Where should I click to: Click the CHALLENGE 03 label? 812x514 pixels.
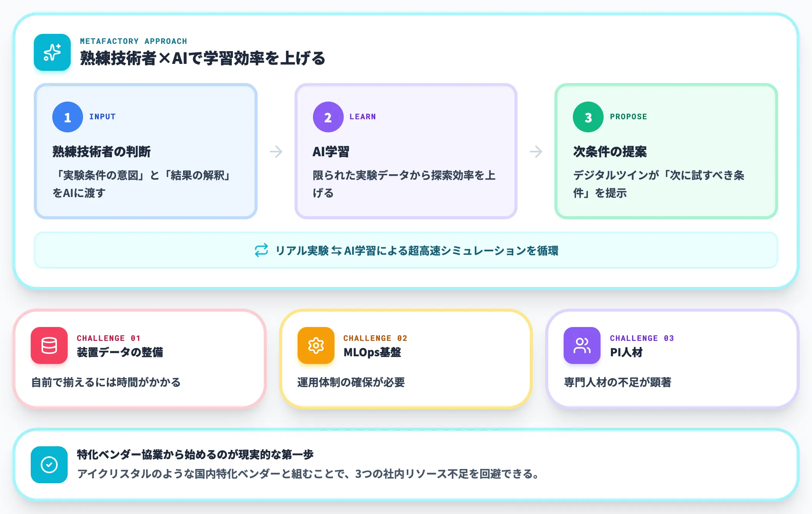(x=642, y=338)
